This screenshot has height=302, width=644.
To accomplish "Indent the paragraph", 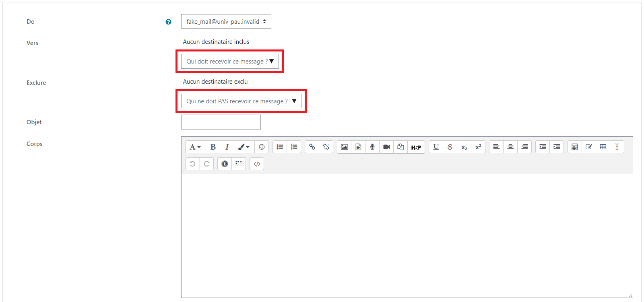I will point(557,147).
